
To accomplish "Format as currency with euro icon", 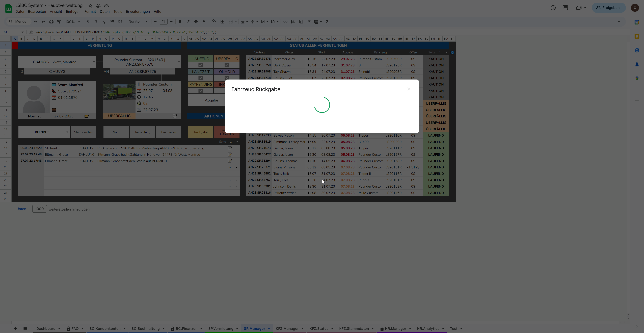I will (x=88, y=21).
